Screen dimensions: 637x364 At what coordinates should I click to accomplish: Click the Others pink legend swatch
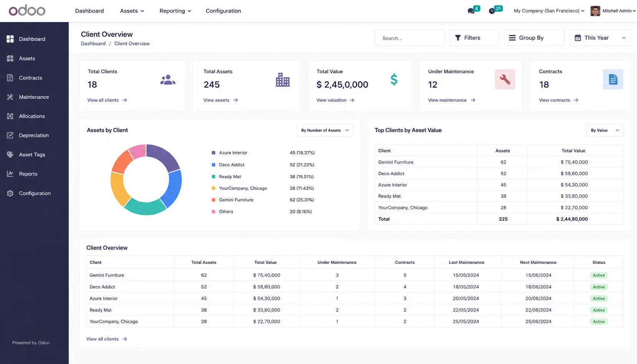tap(213, 212)
